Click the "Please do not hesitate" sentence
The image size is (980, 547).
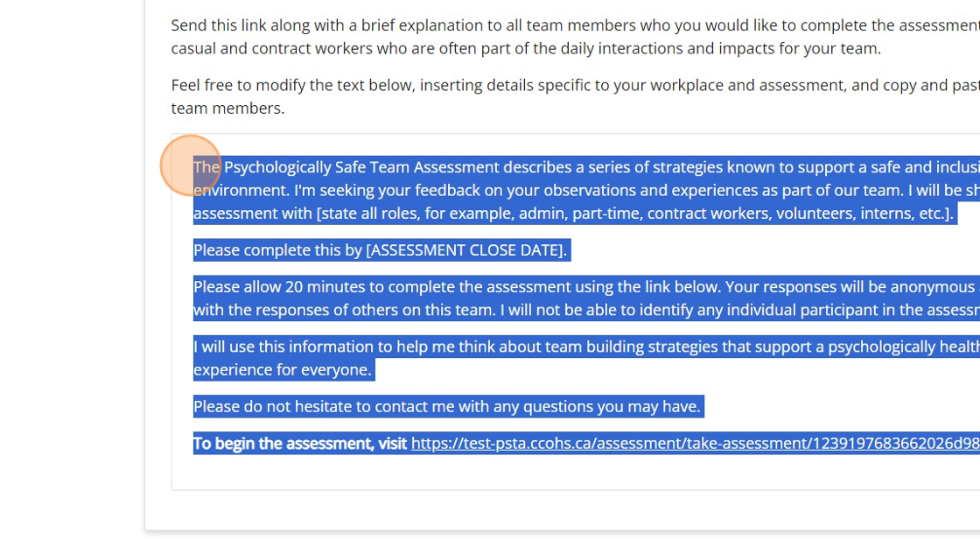(447, 406)
